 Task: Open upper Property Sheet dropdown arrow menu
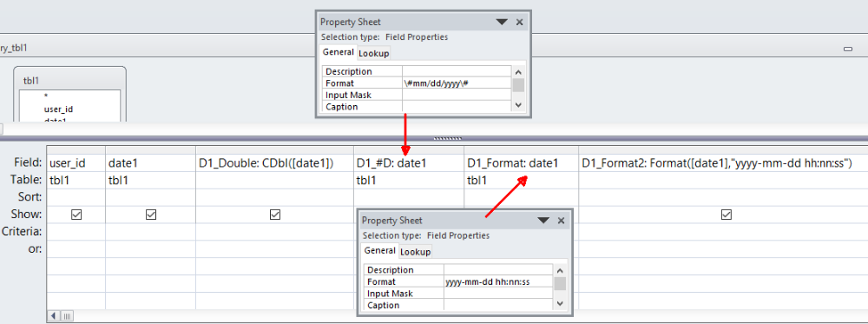click(x=502, y=23)
